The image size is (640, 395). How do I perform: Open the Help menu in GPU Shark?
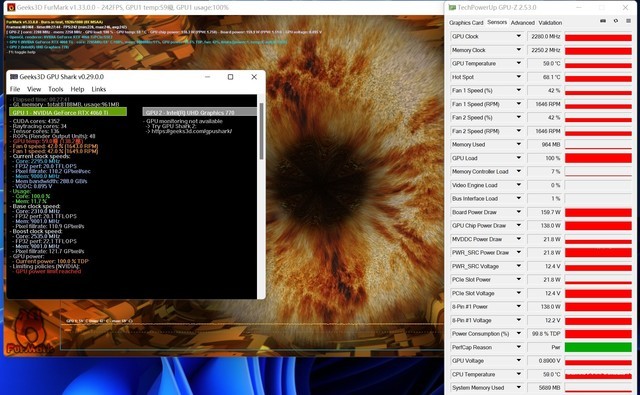pos(77,89)
